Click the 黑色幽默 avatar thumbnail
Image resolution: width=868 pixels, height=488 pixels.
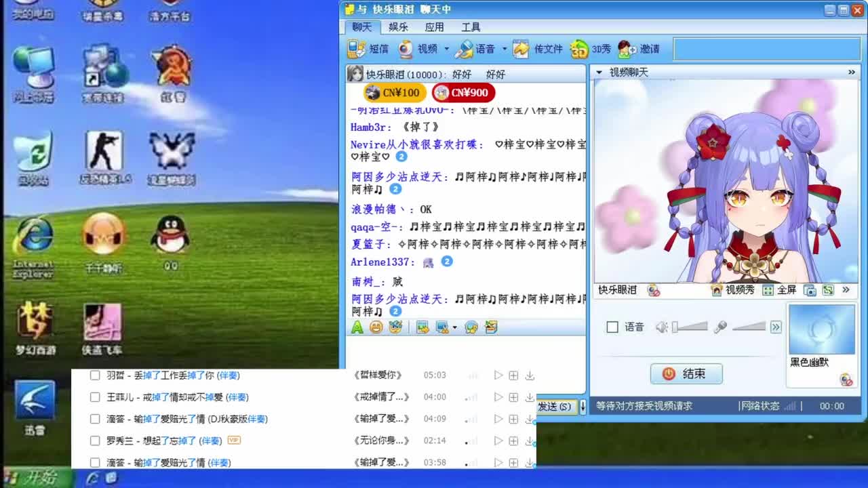tap(821, 329)
